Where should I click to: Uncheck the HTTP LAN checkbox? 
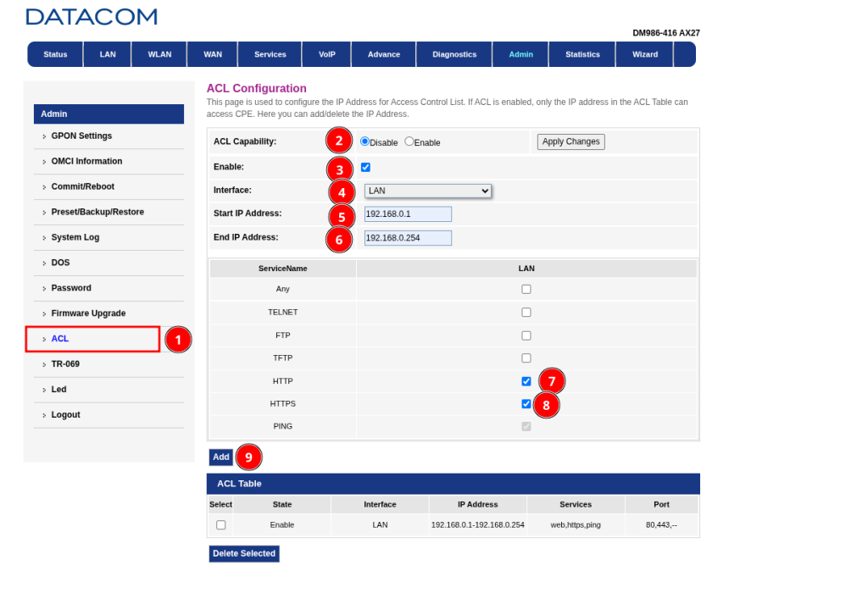526,382
